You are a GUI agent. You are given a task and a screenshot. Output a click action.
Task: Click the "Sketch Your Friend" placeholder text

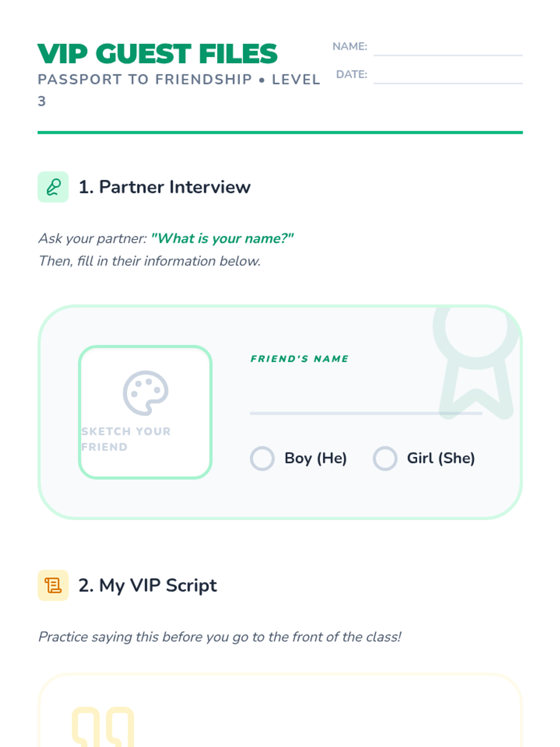[x=126, y=439]
